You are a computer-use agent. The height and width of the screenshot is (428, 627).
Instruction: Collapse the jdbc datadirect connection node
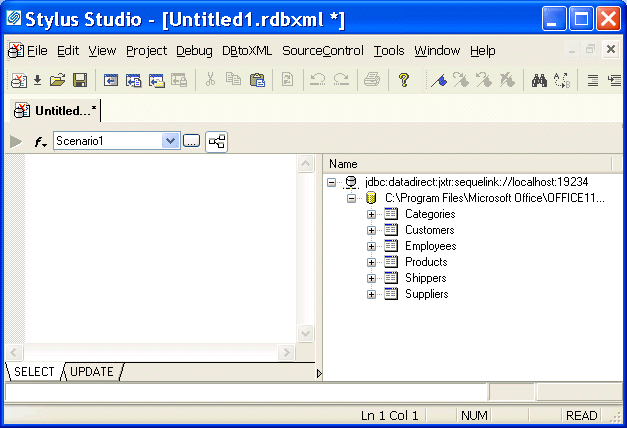pos(331,182)
